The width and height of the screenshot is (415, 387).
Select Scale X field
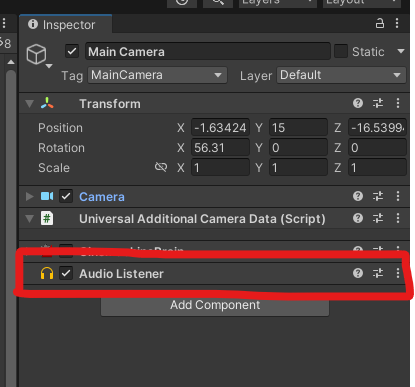coord(220,168)
